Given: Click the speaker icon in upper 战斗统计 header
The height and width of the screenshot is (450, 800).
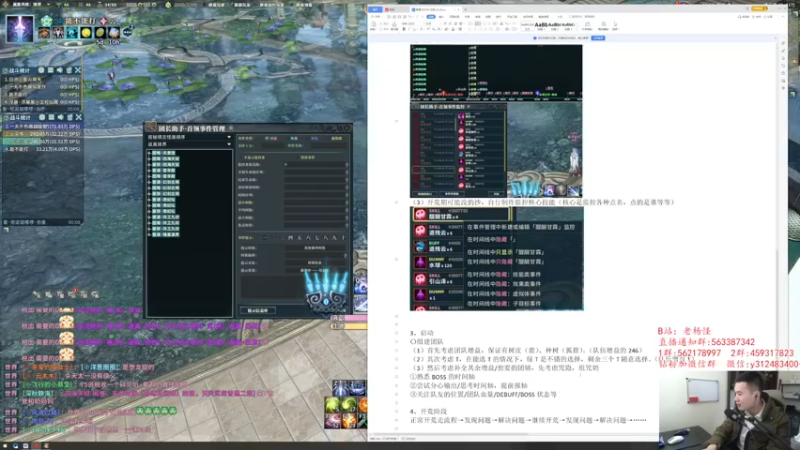Looking at the screenshot, I should click(x=60, y=70).
